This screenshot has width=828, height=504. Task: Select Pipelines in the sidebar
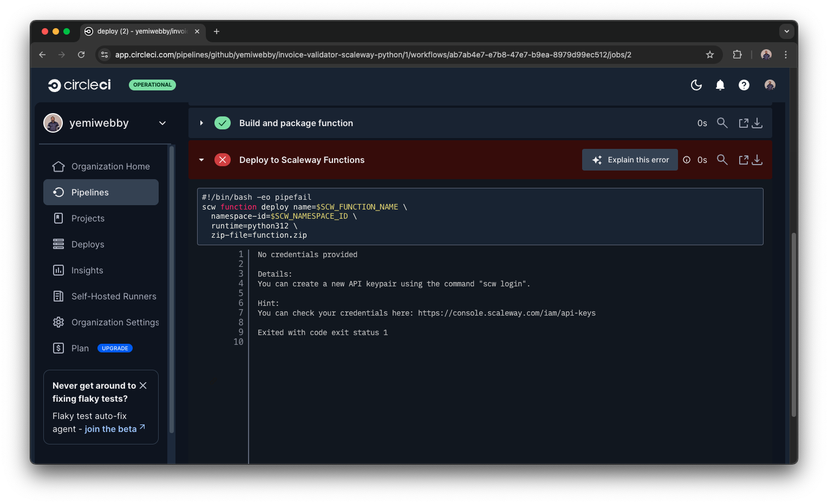(101, 192)
